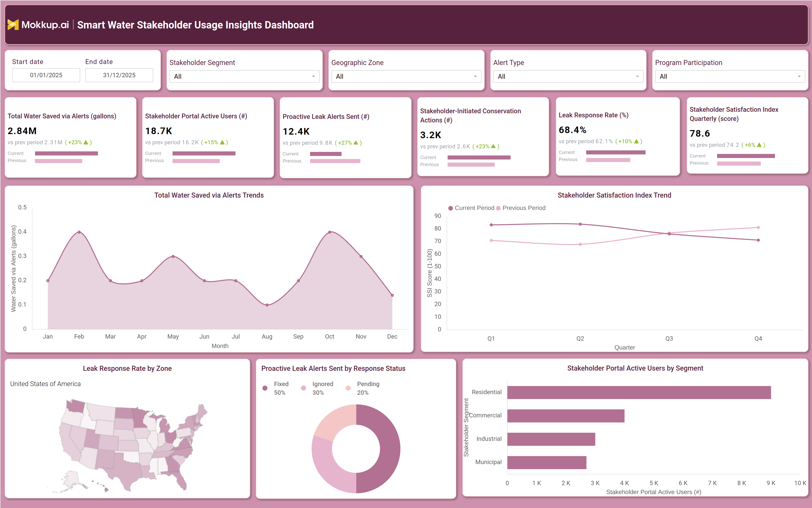The height and width of the screenshot is (508, 812).
Task: Click the End date input field
Action: coord(119,75)
